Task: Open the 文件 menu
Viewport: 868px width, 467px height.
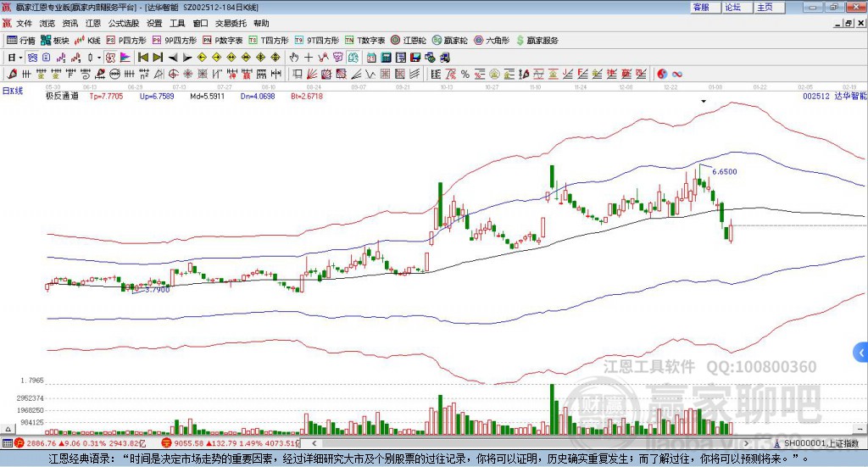Action: pyautogui.click(x=24, y=23)
